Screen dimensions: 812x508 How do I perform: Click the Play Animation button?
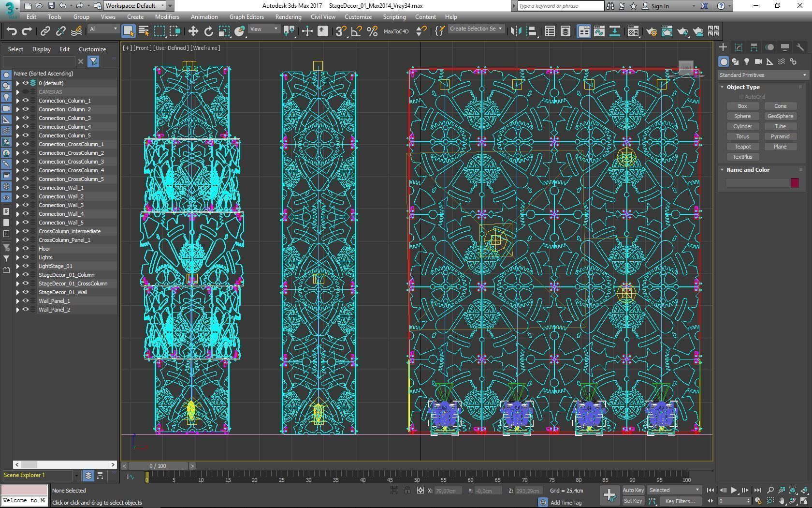point(734,490)
